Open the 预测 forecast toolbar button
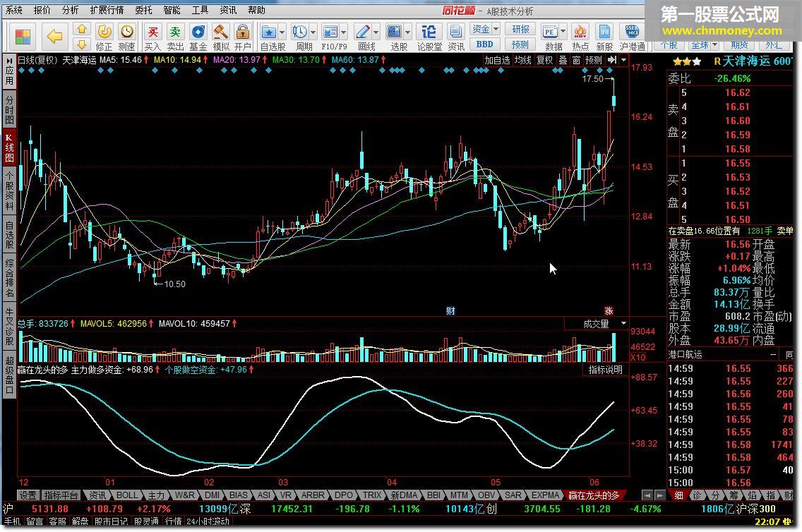 [521, 44]
